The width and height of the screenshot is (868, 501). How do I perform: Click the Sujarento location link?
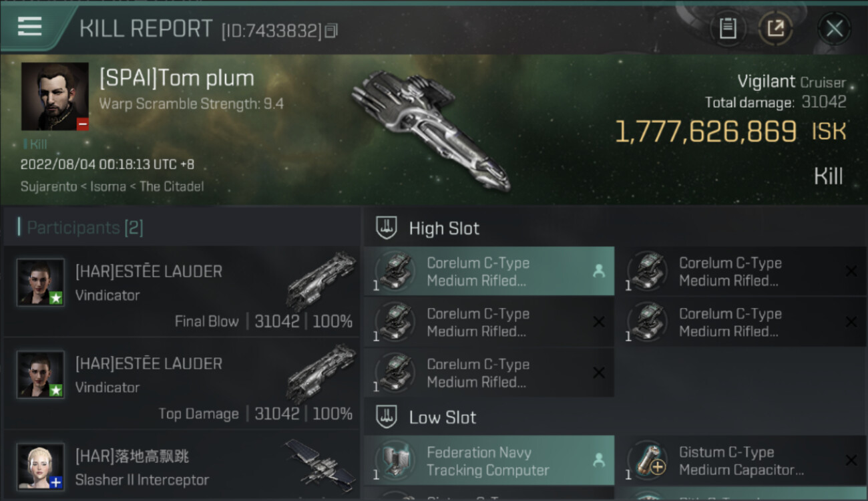coord(48,186)
